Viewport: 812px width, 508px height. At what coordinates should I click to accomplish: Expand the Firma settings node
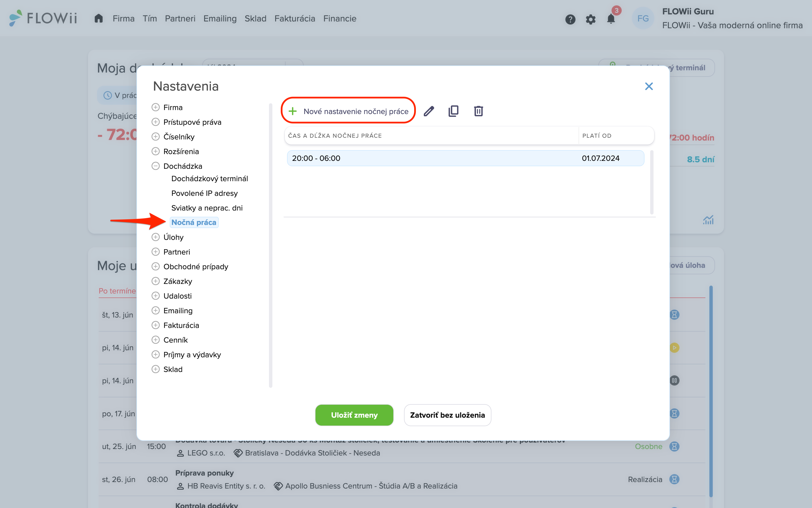(x=155, y=107)
